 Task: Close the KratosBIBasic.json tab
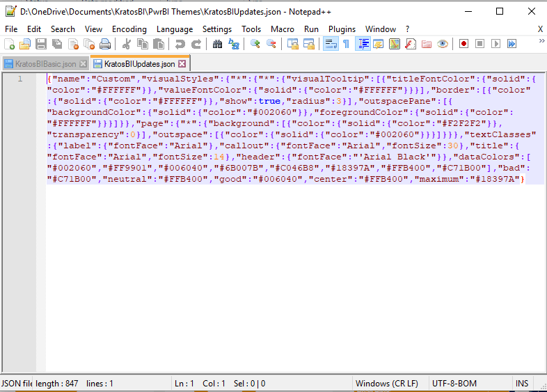83,64
